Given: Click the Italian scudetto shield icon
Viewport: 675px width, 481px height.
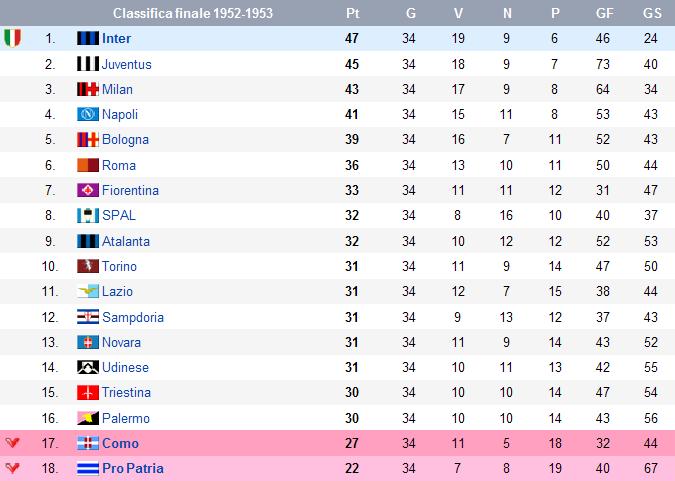Looking at the screenshot, I should pyautogui.click(x=12, y=38).
